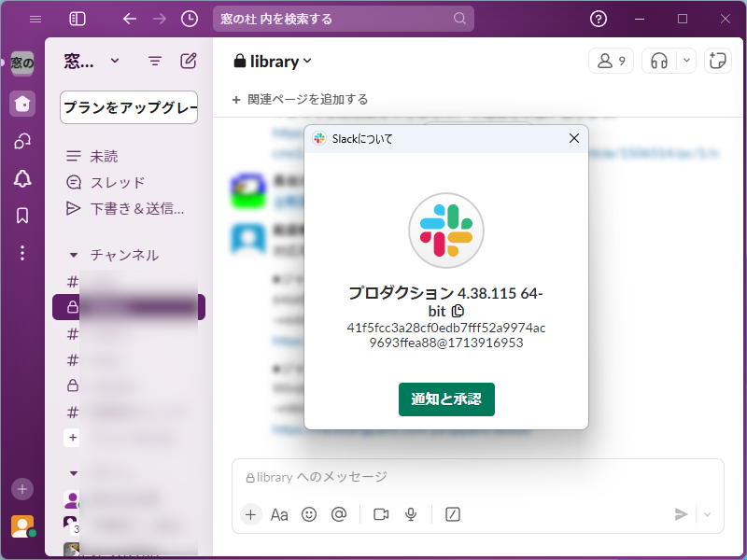Copy the Slack version using the copy icon
Screen dimensions: 747x560
coord(457,311)
